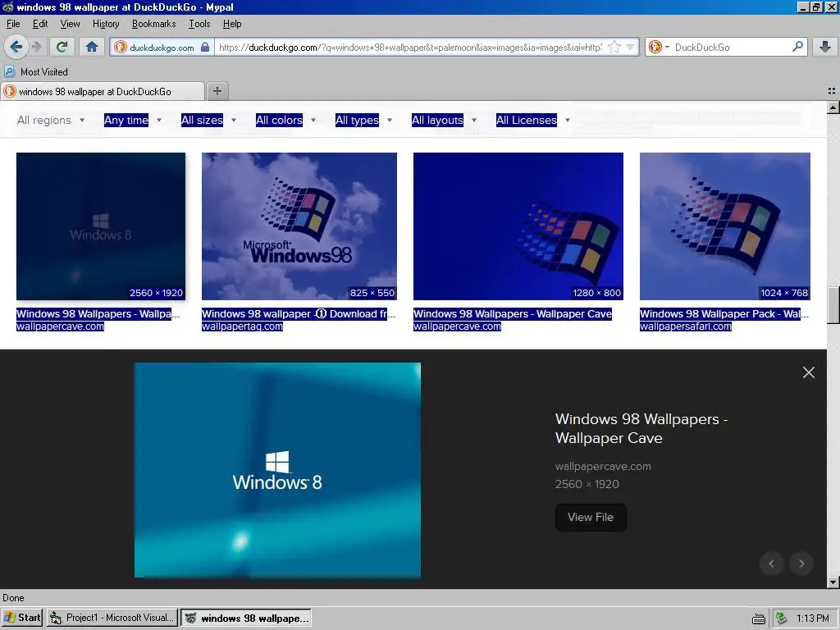Expand the All regions filter

tap(51, 120)
